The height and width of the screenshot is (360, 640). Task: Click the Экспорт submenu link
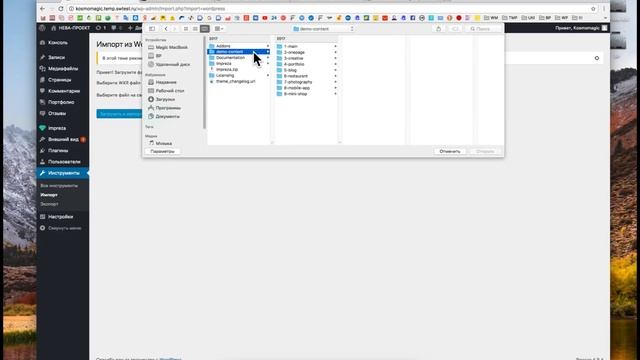coord(49,204)
